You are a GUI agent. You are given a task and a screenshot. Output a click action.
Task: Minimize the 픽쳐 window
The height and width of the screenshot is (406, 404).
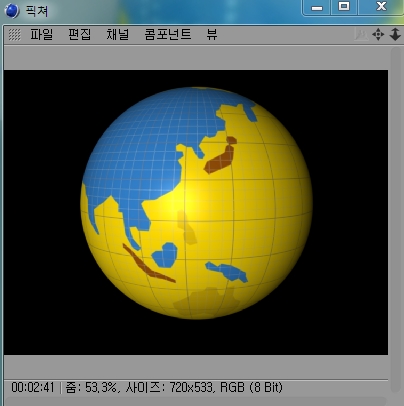[x=317, y=7]
